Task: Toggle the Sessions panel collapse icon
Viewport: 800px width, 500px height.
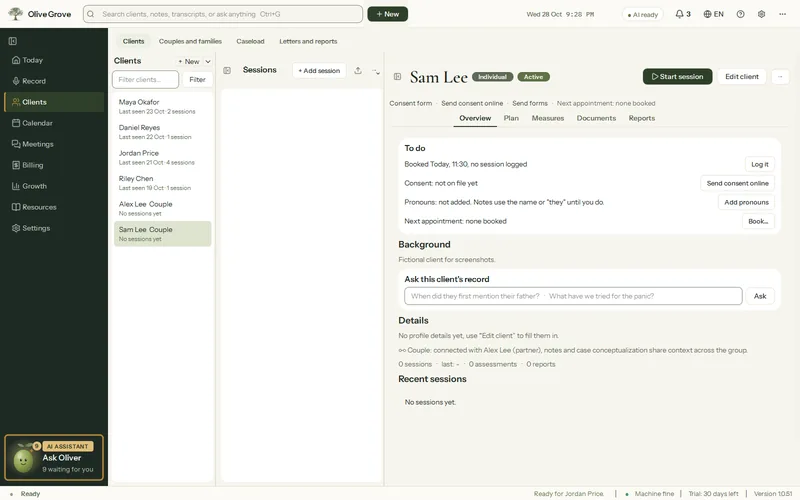Action: [227, 70]
